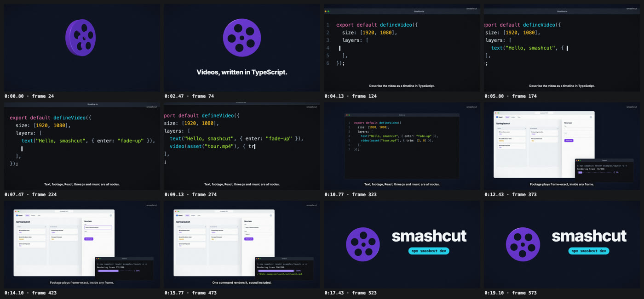Open the frame 124 thumbnail with the empty layers array
This screenshot has height=299, width=644.
point(402,48)
